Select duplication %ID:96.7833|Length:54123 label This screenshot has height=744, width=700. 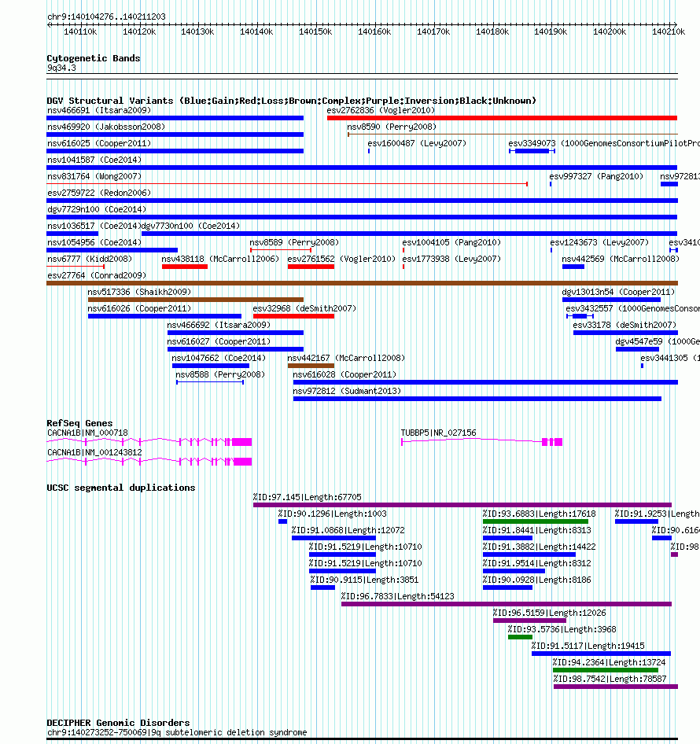pyautogui.click(x=398, y=597)
